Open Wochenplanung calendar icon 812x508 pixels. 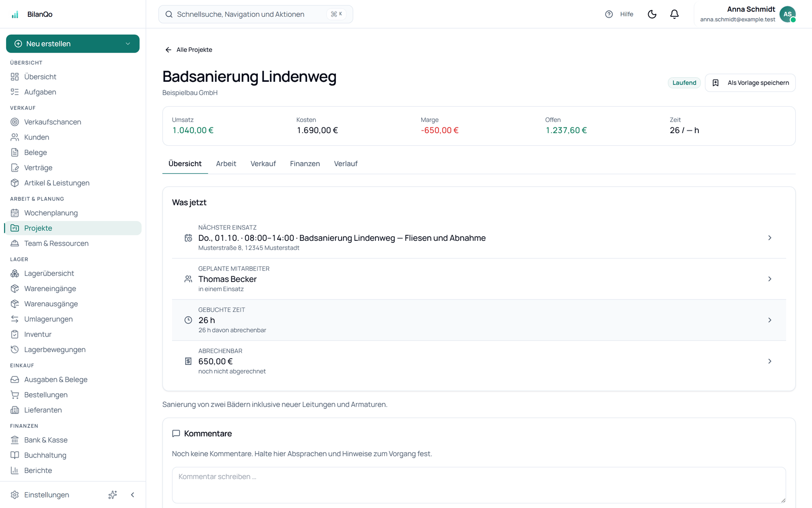click(15, 213)
